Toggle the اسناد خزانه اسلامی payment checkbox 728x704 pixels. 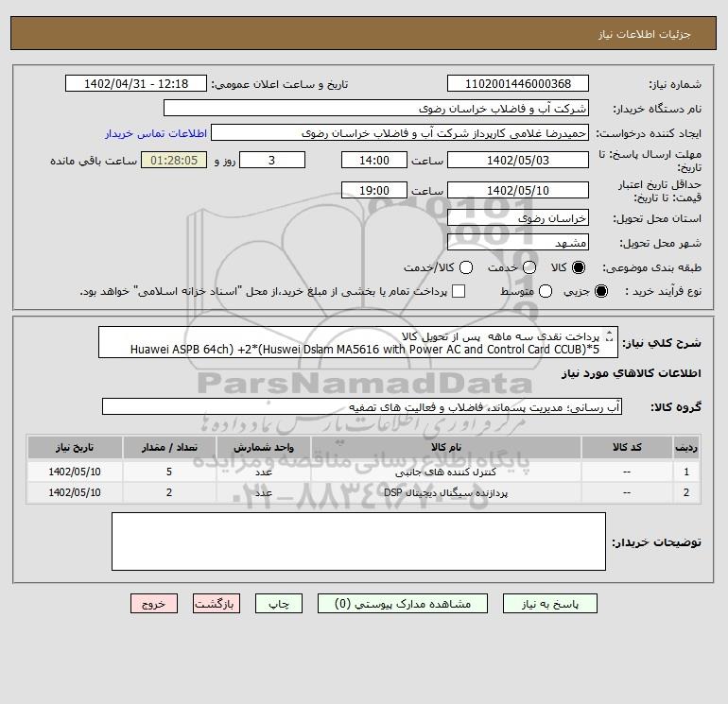tap(459, 291)
